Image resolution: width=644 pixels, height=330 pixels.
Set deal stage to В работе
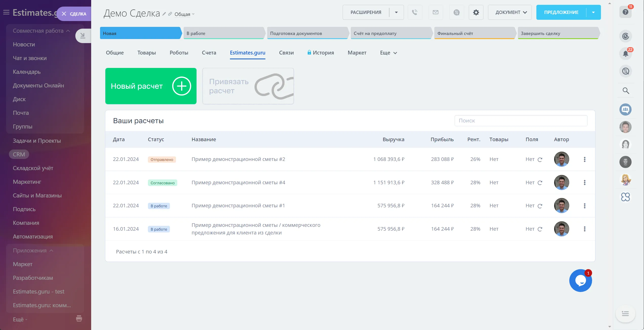pos(223,33)
